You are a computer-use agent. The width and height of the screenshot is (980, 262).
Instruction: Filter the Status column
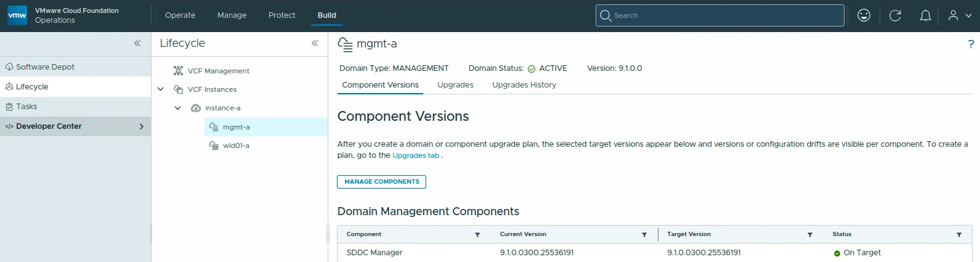[959, 235]
